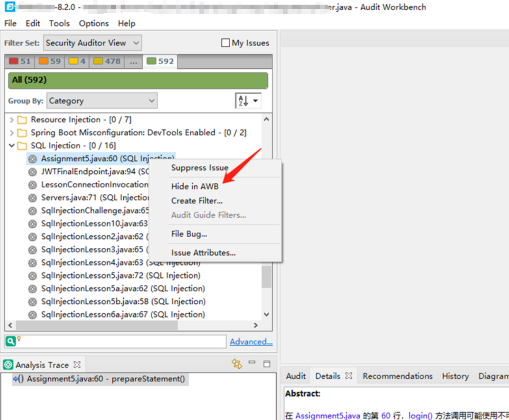The height and width of the screenshot is (420, 509).
Task: Open the Group By Category dropdown
Action: coord(102,101)
